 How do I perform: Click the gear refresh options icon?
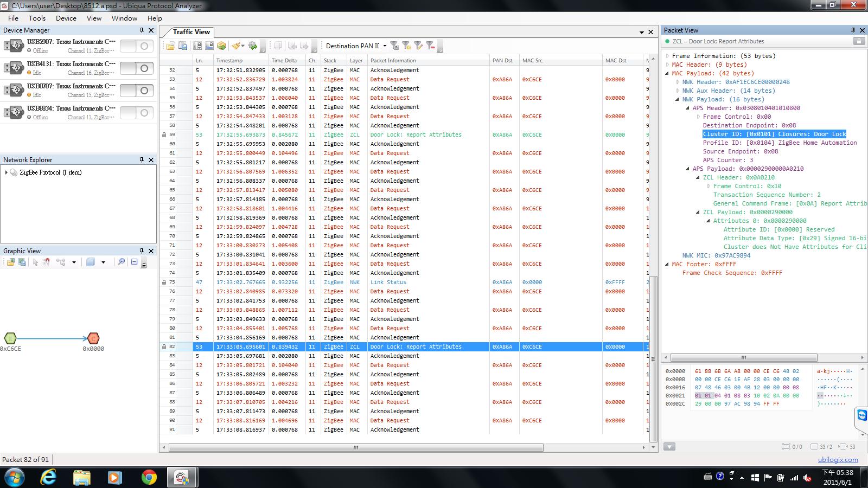pos(253,46)
